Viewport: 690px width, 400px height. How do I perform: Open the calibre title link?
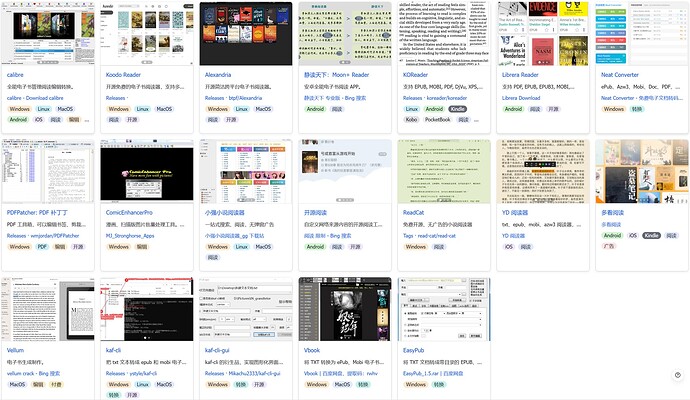15,75
